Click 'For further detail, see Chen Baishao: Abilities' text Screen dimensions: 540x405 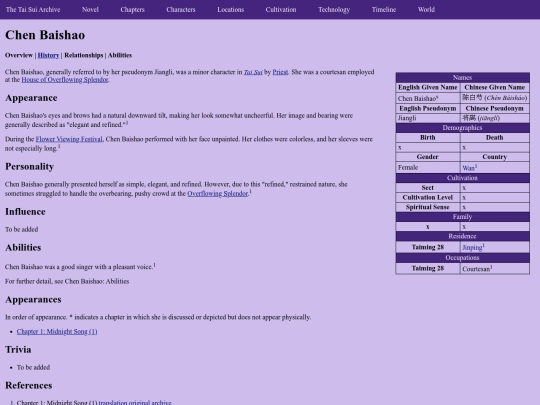click(67, 281)
